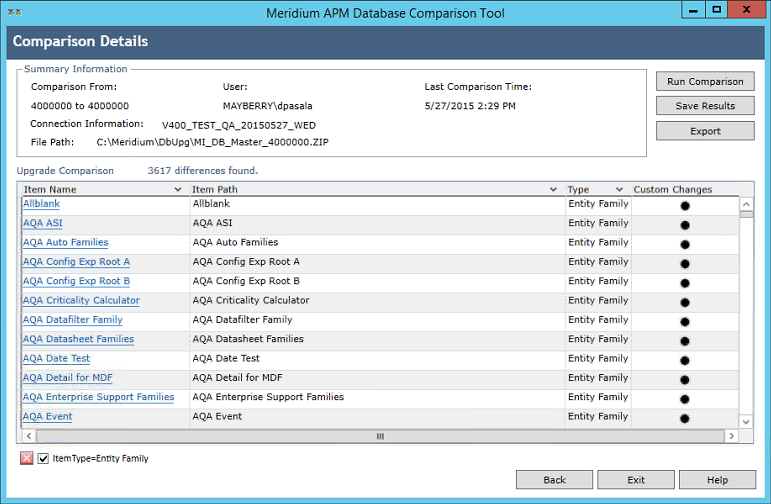Click the Export button
This screenshot has height=504, width=771.
click(705, 131)
